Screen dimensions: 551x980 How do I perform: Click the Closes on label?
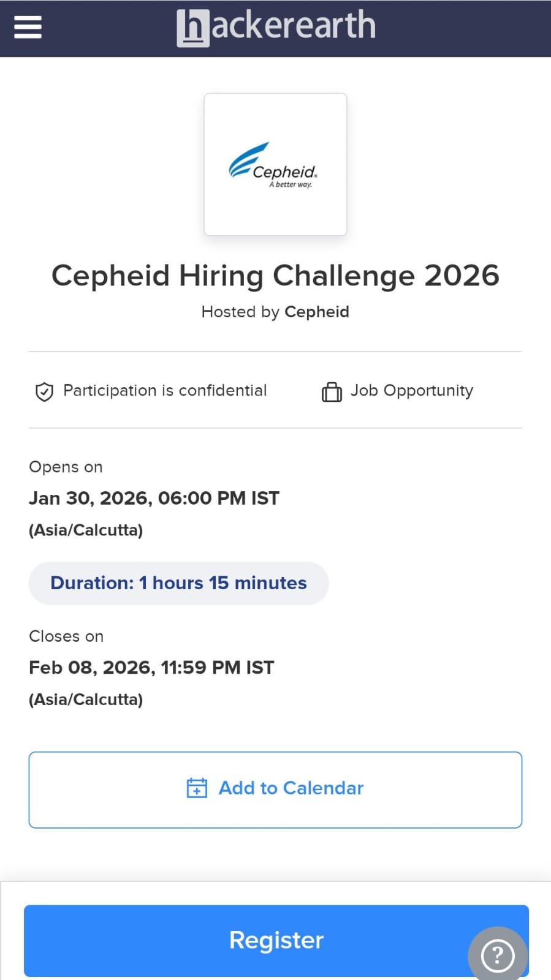tap(66, 636)
